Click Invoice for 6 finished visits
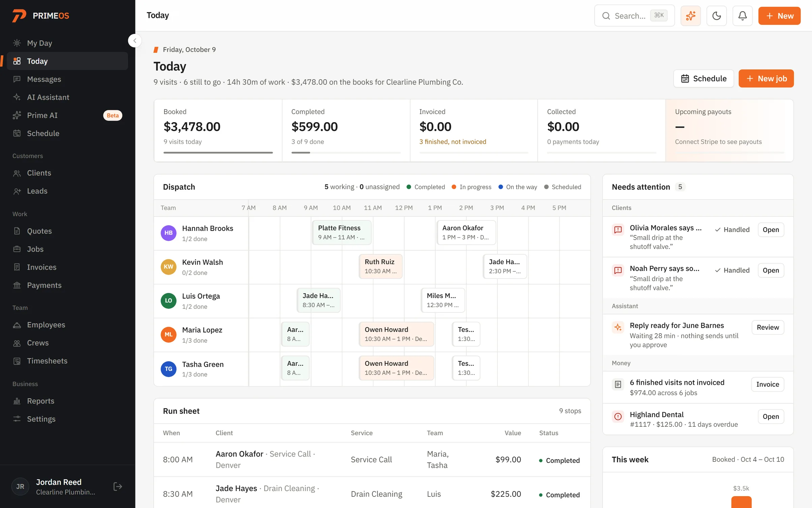Screen dimensions: 812x508 tap(767, 384)
